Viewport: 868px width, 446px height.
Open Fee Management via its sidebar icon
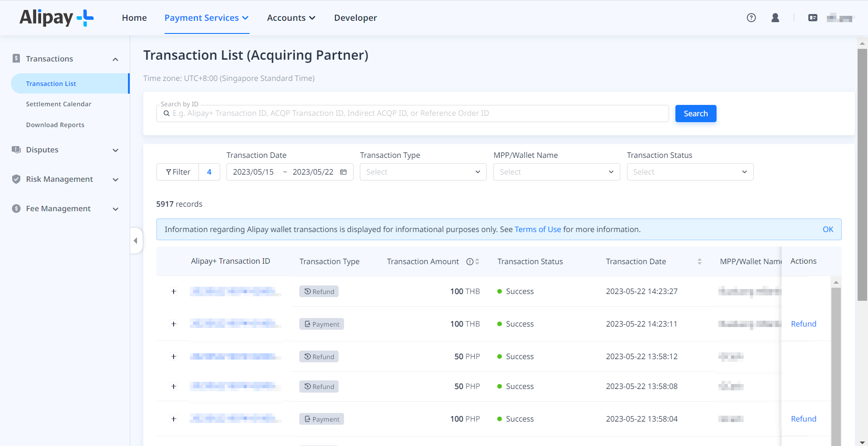click(x=16, y=209)
